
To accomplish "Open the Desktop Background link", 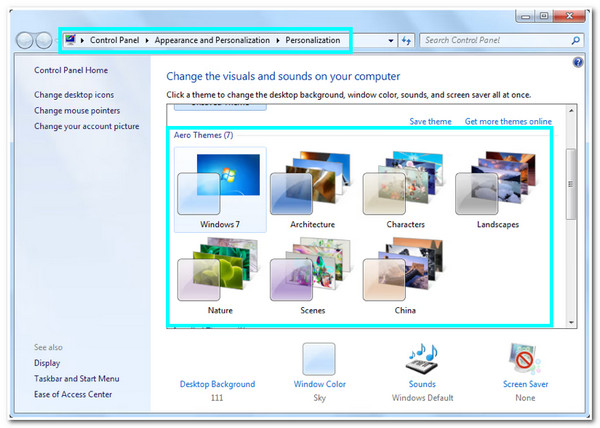I will click(x=217, y=384).
